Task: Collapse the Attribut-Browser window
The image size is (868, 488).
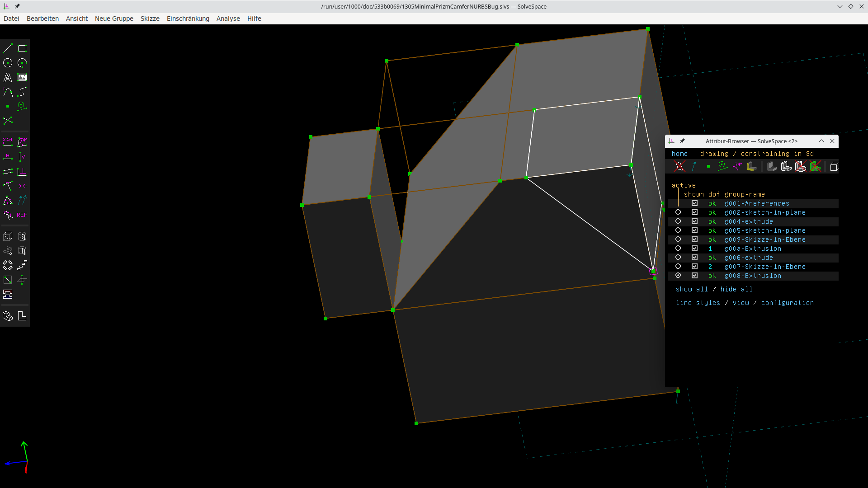Action: (x=821, y=141)
